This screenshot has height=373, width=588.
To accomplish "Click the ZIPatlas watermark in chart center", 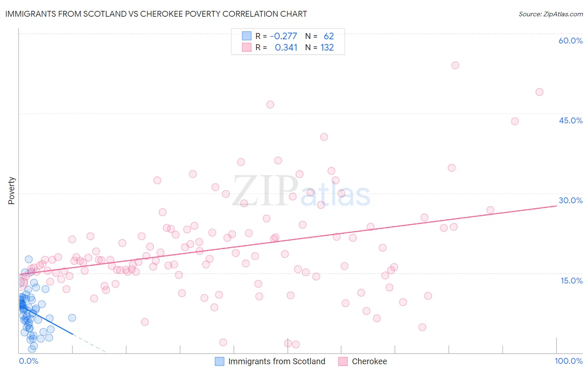I will pyautogui.click(x=301, y=191).
